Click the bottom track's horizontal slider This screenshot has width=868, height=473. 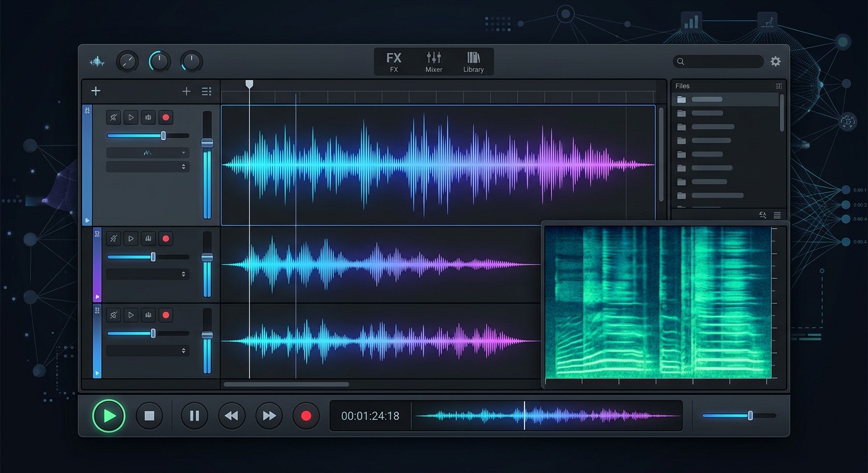(148, 333)
